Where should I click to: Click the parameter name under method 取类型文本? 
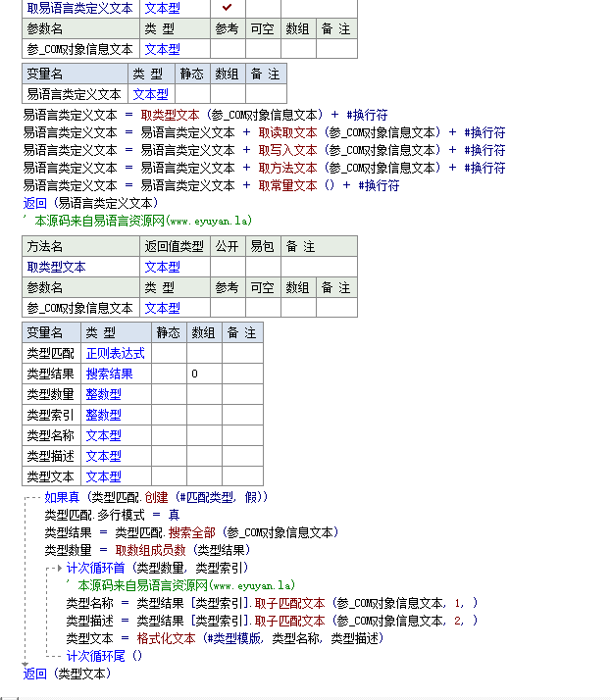(x=80, y=308)
